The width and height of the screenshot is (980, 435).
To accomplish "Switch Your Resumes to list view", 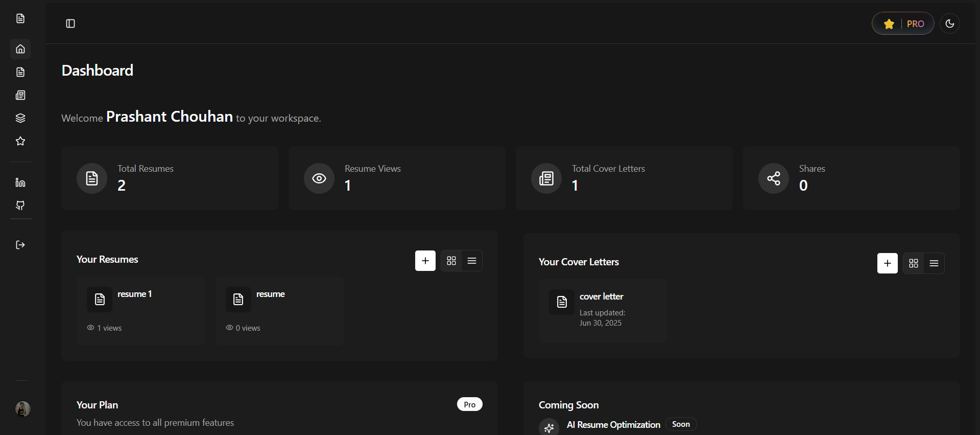I will point(472,261).
